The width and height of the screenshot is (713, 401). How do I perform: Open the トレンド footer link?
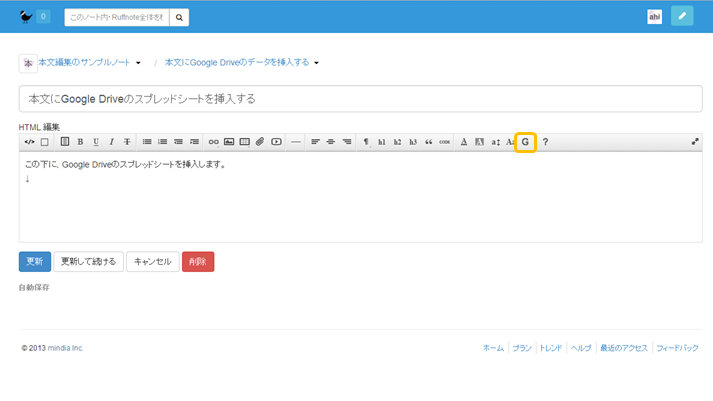pyautogui.click(x=551, y=348)
